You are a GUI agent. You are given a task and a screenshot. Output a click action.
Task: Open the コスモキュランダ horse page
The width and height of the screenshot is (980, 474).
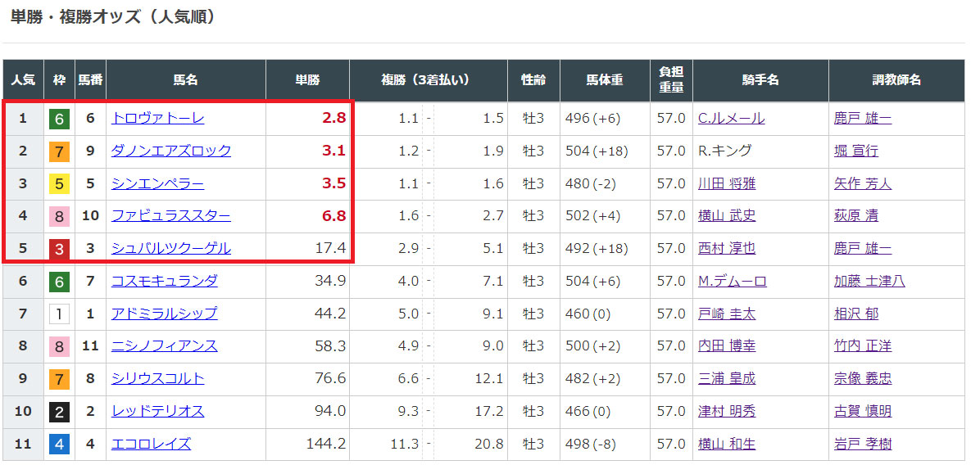pos(165,281)
